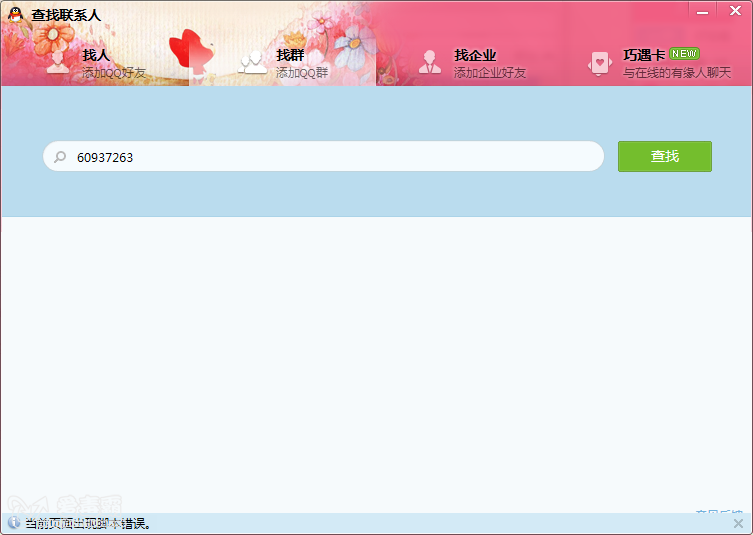
Task: Minimize the 查找联系人 window
Action: click(x=703, y=12)
